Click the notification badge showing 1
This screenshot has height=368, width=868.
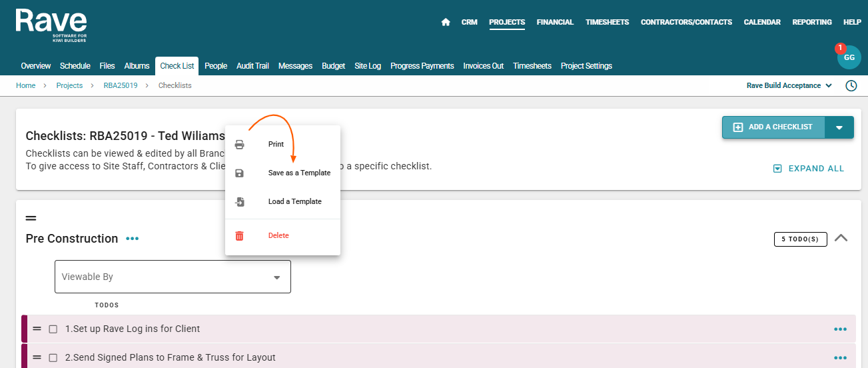point(840,48)
